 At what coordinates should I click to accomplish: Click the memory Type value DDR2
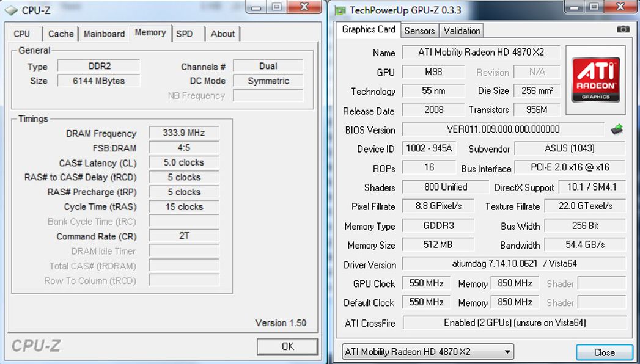[x=99, y=66]
